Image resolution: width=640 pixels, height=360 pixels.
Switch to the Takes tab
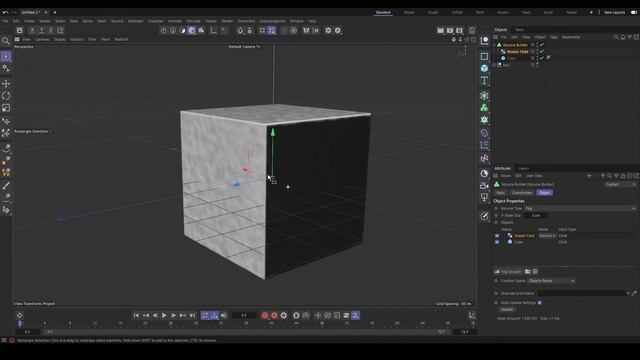(x=519, y=30)
